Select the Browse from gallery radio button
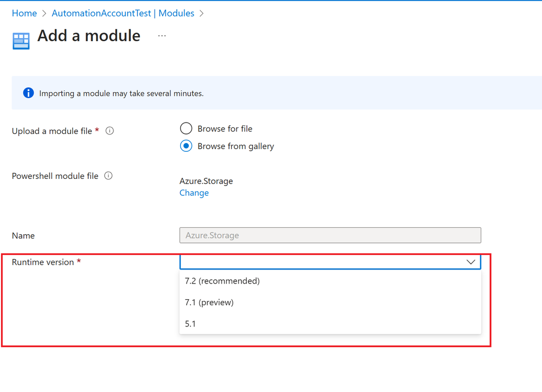 186,146
